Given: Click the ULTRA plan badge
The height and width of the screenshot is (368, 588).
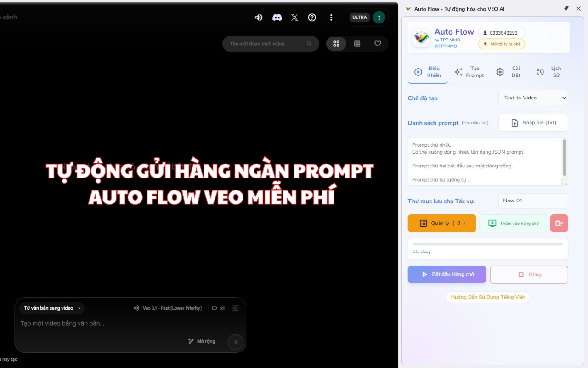Looking at the screenshot, I should pyautogui.click(x=360, y=17).
